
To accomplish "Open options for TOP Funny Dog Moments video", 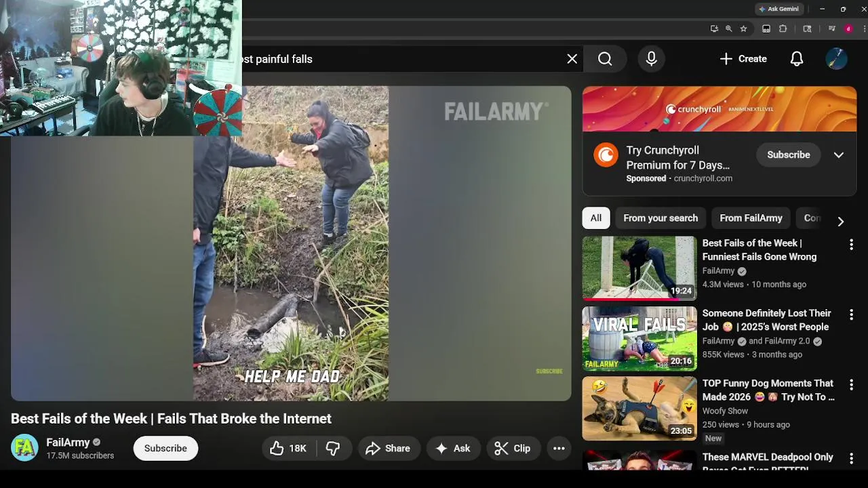I will 851,384.
